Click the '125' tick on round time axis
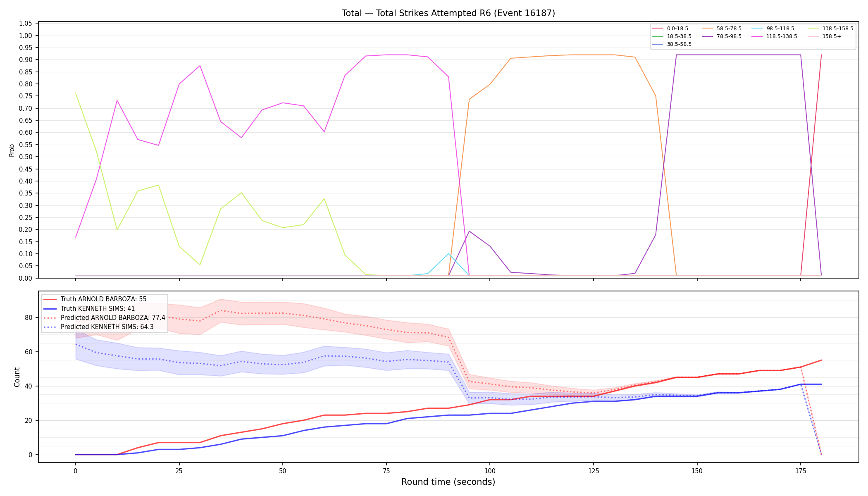The image size is (868, 496). [x=594, y=471]
